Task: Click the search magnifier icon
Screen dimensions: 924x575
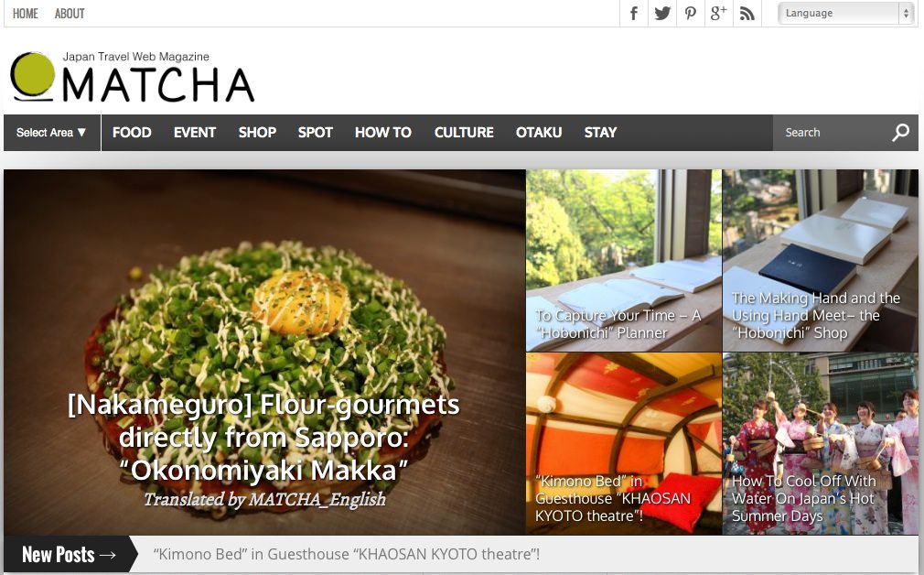Action: [x=900, y=132]
